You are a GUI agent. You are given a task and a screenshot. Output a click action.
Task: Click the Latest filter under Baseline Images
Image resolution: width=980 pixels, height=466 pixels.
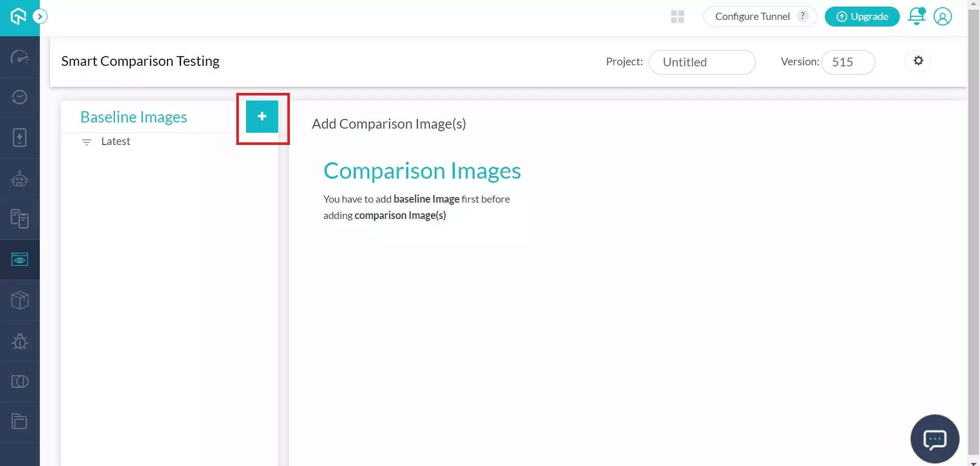point(116,141)
